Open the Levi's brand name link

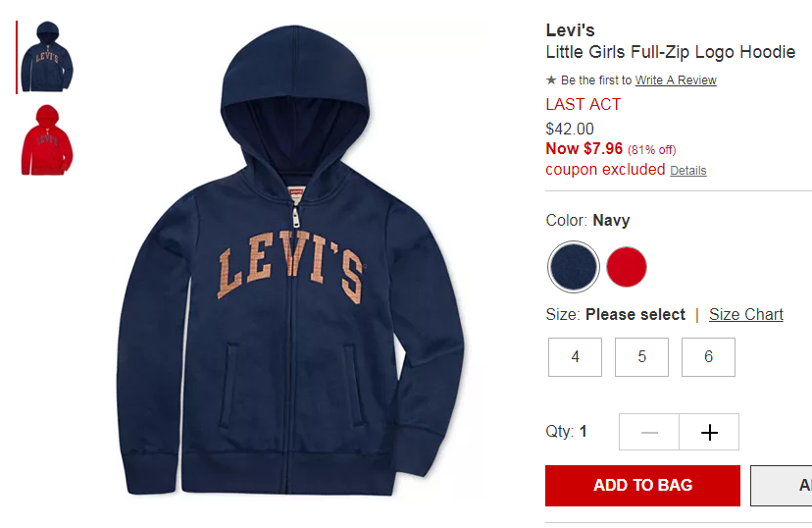570,30
